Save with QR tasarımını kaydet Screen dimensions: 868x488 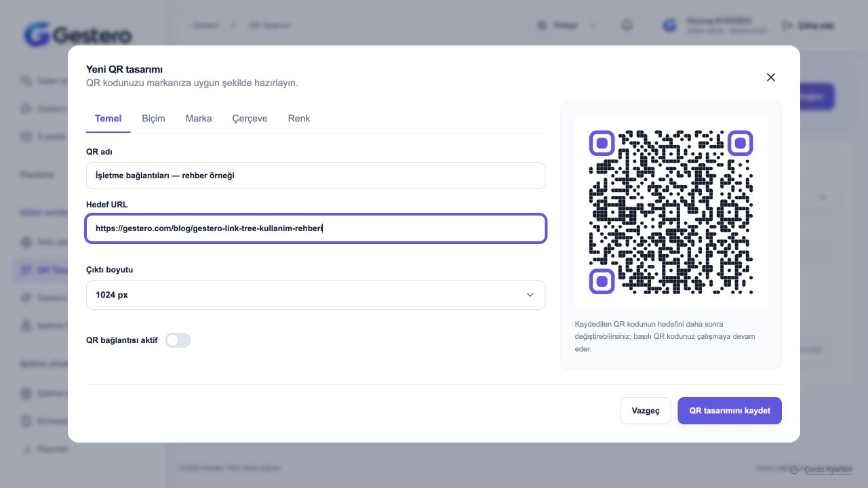point(730,411)
